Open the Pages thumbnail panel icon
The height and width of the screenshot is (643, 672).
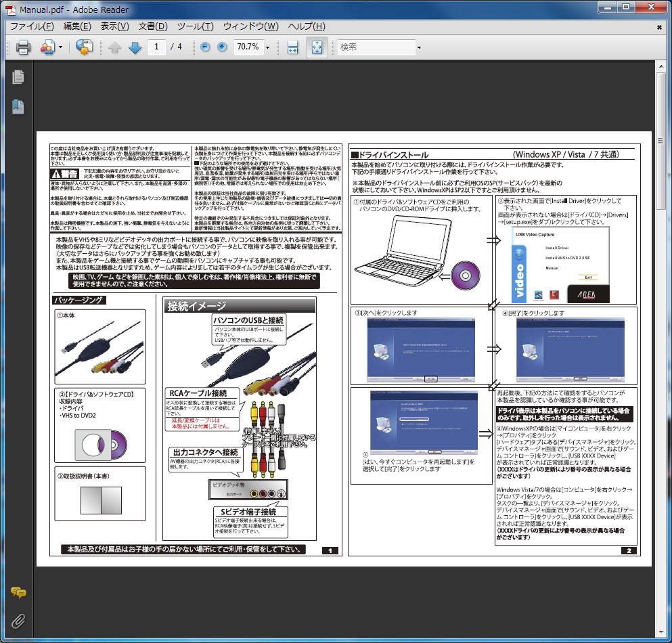tap(18, 77)
